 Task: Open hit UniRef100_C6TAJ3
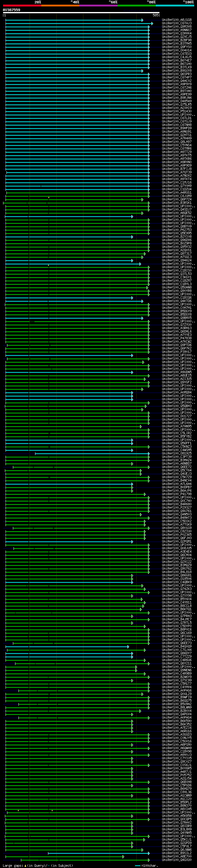[177, 23]
